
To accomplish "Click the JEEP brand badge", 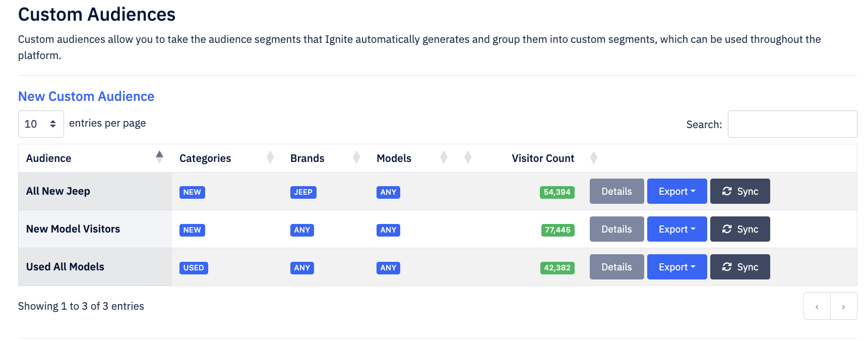I will coord(303,192).
